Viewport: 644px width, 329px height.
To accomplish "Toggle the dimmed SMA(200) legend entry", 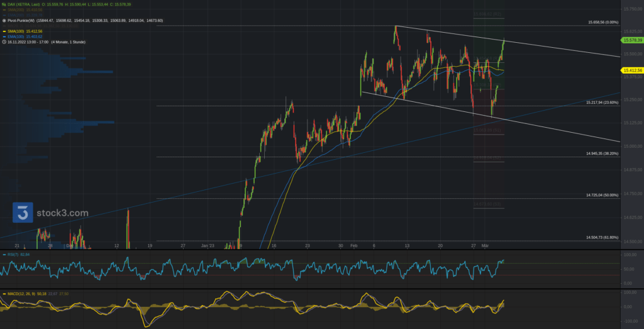I will [25, 9].
